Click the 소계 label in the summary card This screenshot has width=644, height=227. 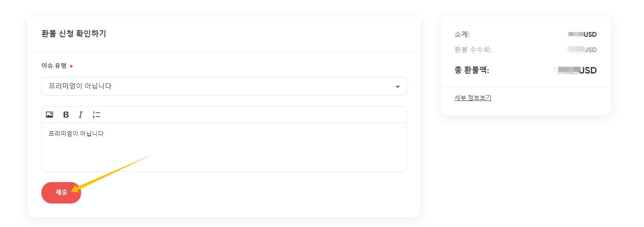[462, 35]
